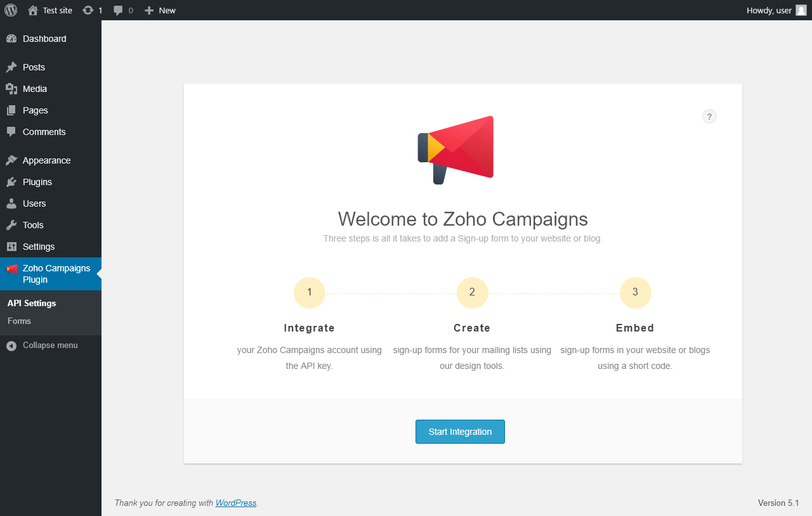Click the Appearance paintbrush icon
This screenshot has height=516, width=812.
pos(11,160)
